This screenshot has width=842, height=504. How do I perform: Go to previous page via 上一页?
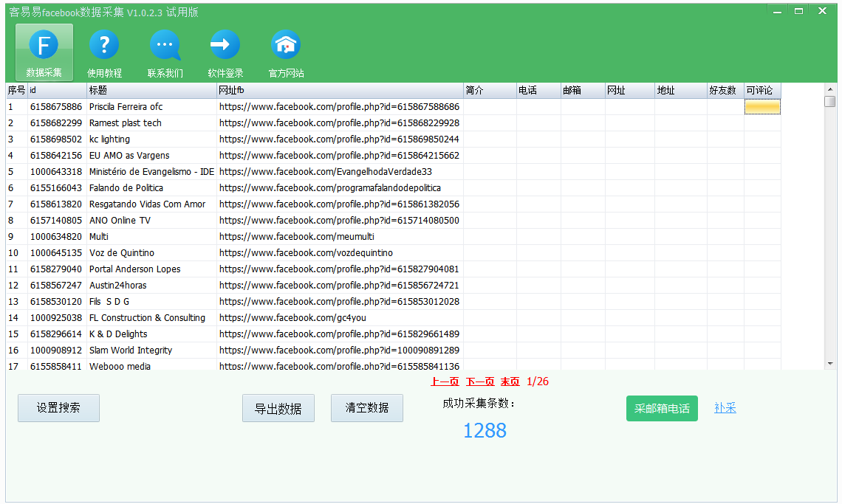pyautogui.click(x=445, y=382)
